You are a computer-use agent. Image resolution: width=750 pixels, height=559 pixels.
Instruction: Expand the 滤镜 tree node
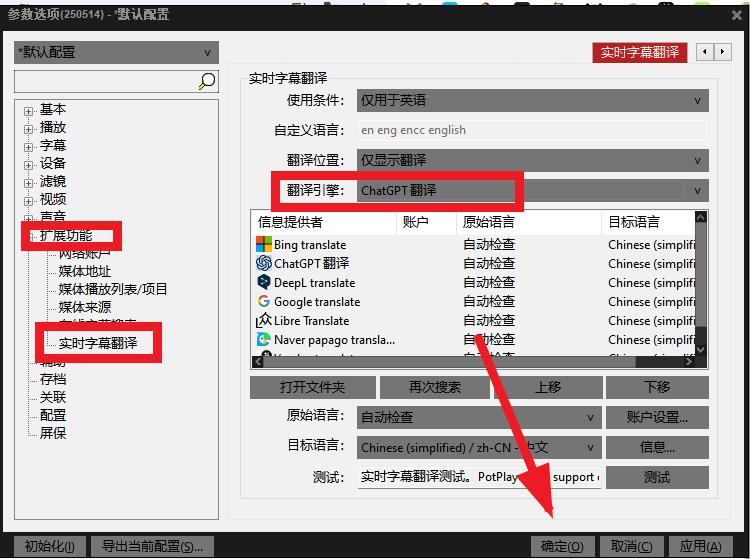pos(28,183)
